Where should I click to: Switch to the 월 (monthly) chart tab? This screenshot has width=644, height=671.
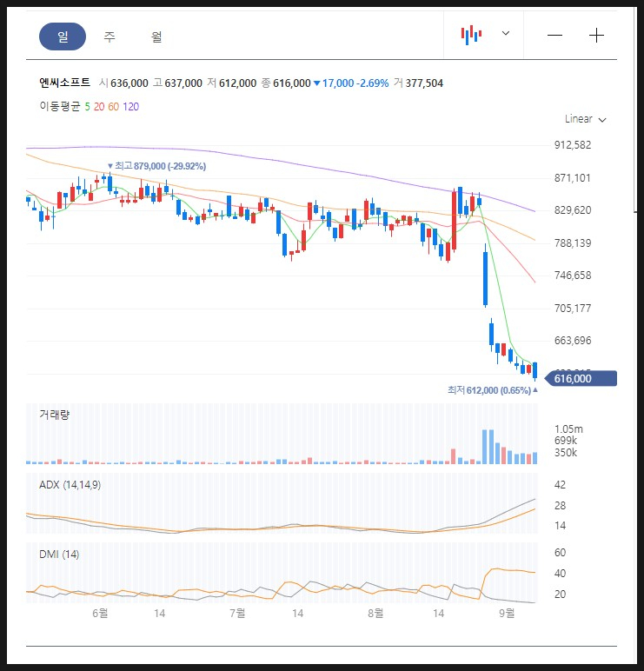156,37
